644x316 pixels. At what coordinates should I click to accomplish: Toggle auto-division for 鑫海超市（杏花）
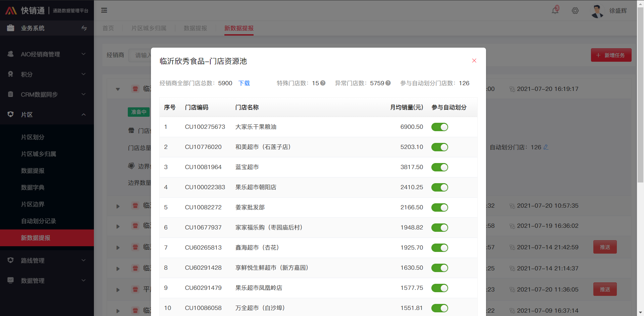coord(440,248)
